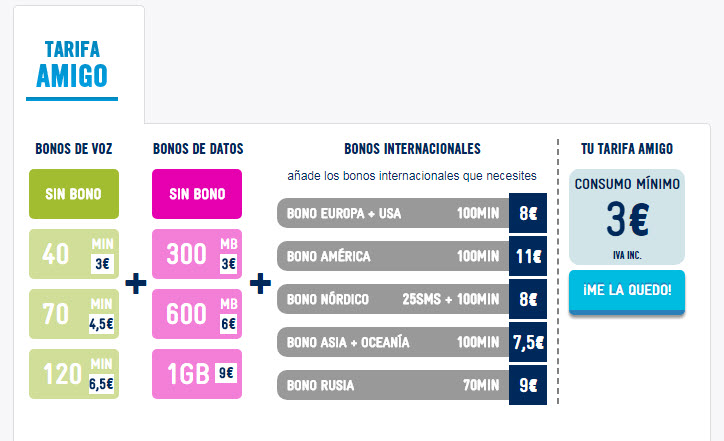Choose the 70 MIN voice bonus
The width and height of the screenshot is (724, 441).
[74, 314]
